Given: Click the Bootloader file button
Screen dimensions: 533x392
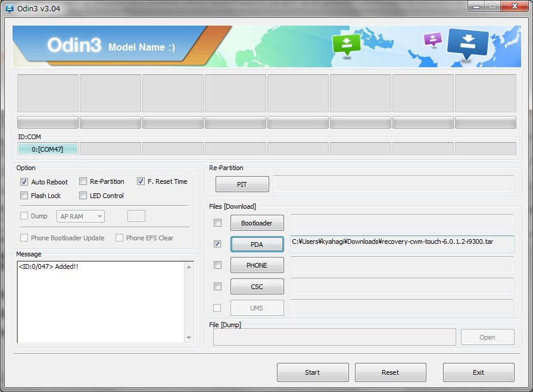Looking at the screenshot, I should [257, 223].
